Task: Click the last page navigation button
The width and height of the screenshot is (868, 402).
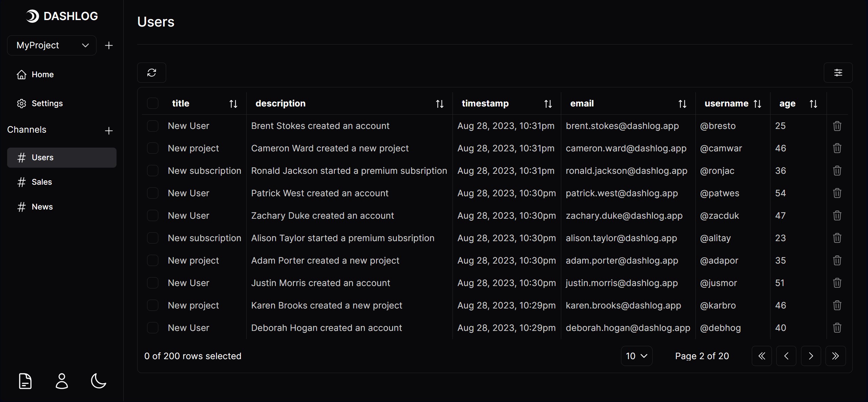Action: coord(836,355)
